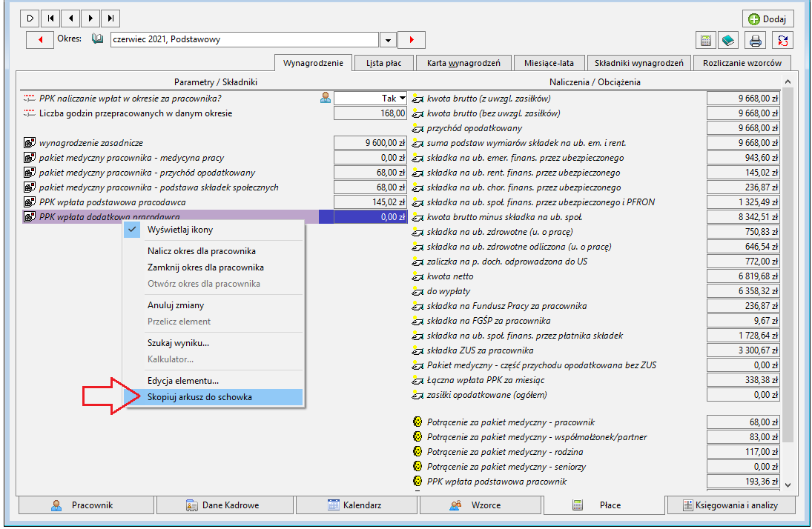Click the 168,00 hours worked field
Viewport: 812px width, 529px height.
pos(371,113)
